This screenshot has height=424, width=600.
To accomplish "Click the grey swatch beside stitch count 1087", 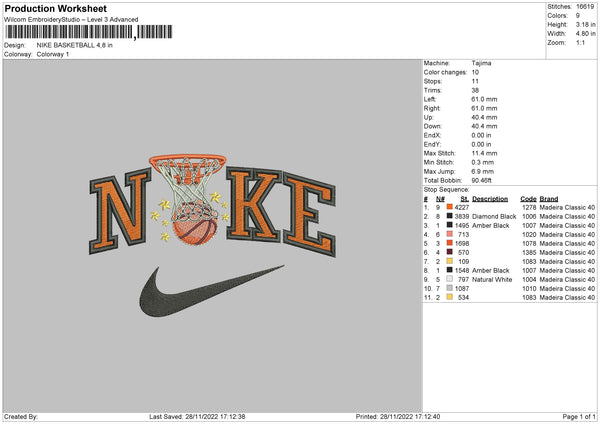I will pos(450,288).
